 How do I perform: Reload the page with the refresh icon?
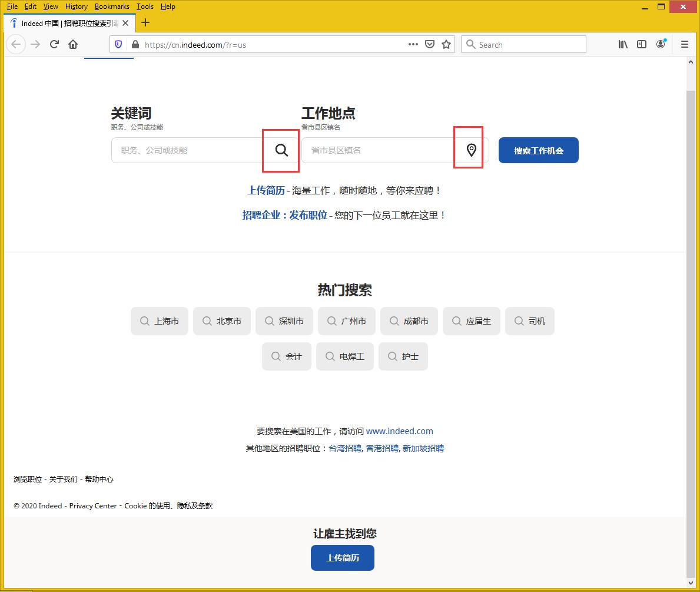54,44
